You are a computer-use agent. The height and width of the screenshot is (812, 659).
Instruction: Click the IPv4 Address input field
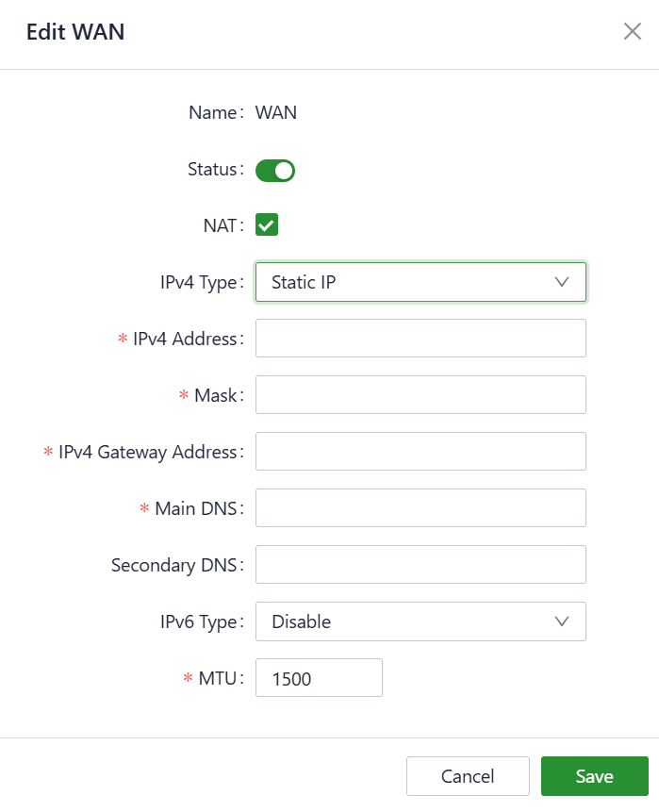[420, 339]
